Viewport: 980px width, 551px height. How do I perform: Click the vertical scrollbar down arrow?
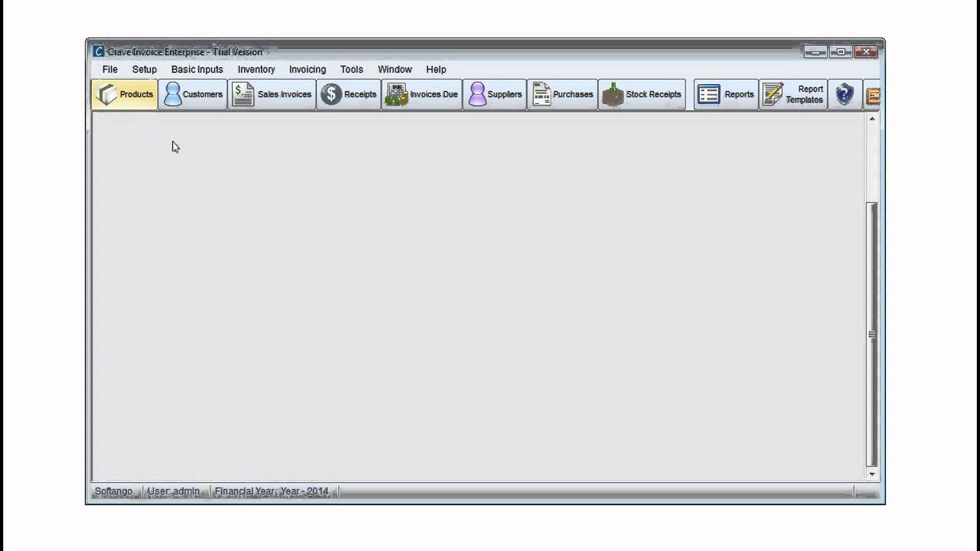point(872,474)
